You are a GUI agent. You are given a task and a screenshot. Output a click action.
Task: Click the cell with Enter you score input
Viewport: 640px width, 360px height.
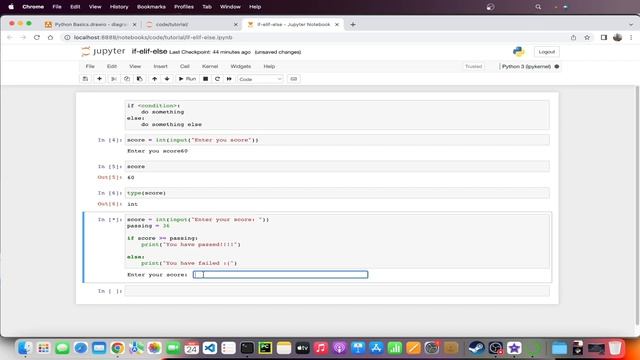(x=337, y=140)
